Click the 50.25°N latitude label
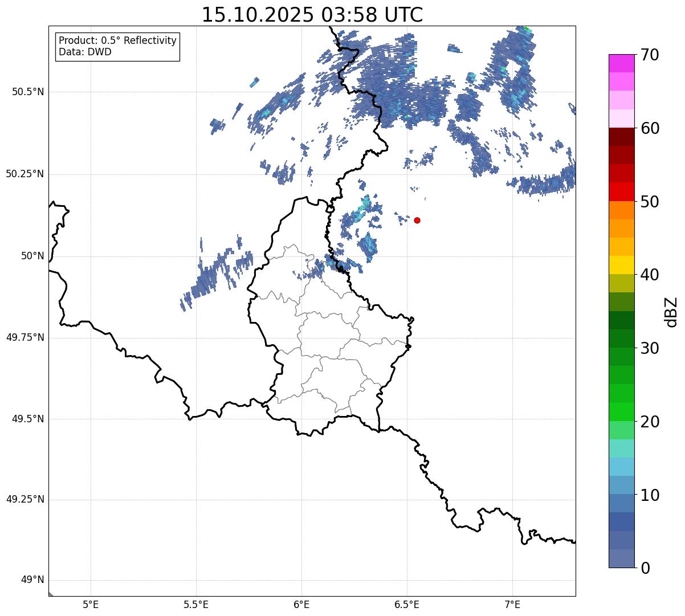 coord(25,174)
